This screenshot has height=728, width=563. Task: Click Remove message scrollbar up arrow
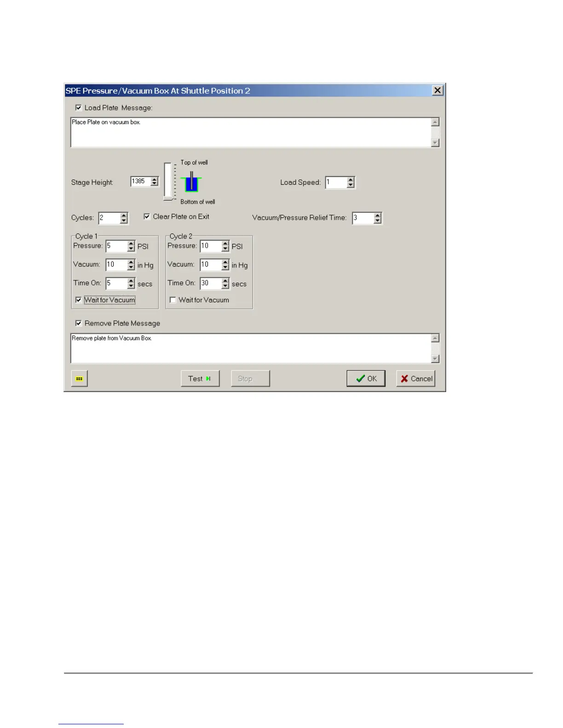point(435,338)
